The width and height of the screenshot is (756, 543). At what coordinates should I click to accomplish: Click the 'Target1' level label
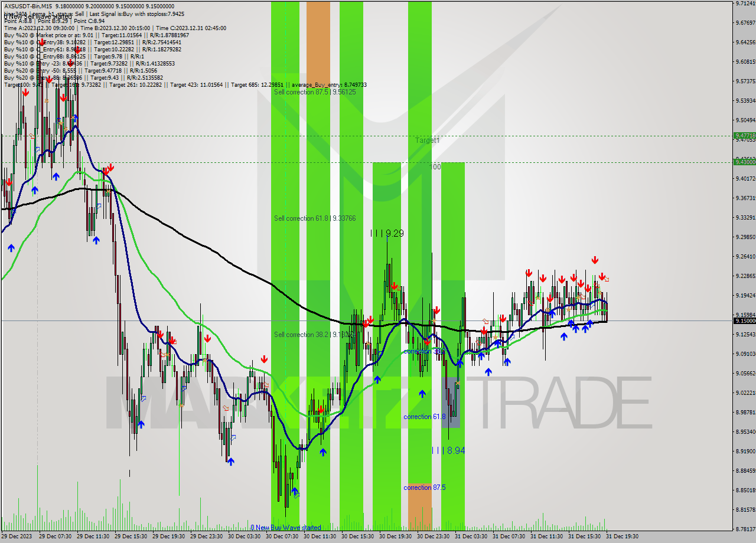(427, 140)
